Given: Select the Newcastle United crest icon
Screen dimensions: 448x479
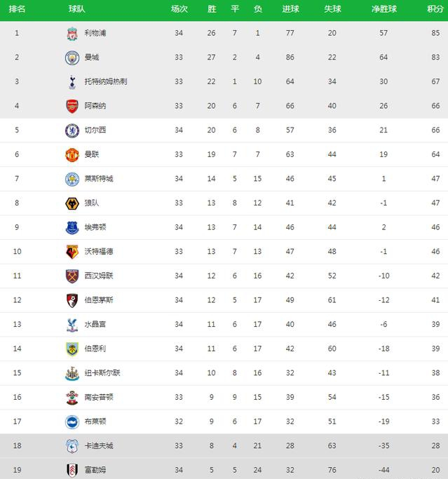Looking at the screenshot, I should coord(72,373).
